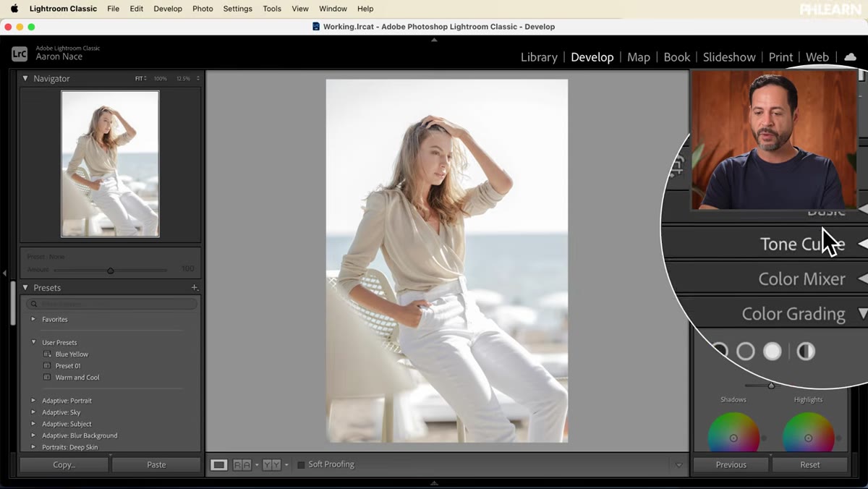Switch to the Print module
This screenshot has width=868, height=489.
click(x=780, y=57)
